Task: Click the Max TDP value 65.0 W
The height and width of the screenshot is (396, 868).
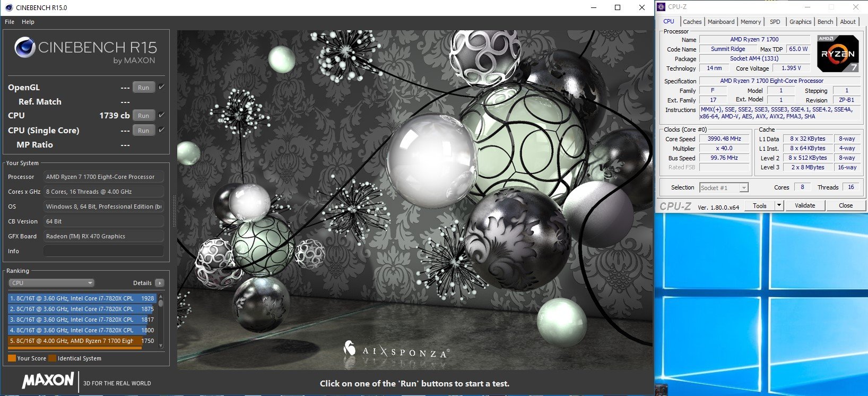Action: pos(798,49)
